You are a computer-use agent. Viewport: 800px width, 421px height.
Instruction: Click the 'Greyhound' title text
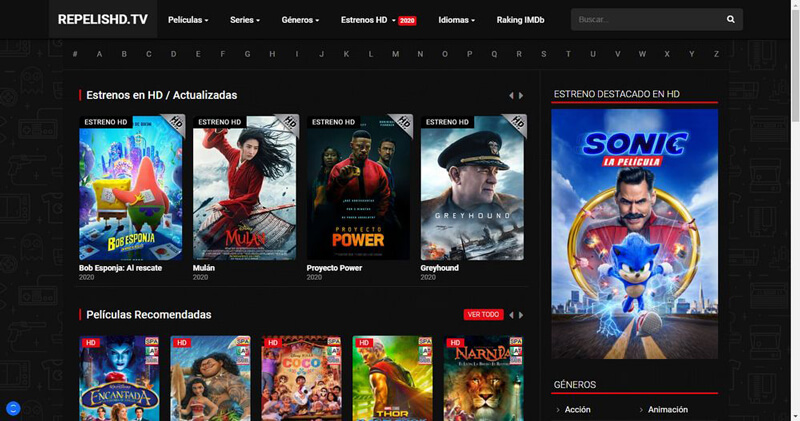[x=439, y=268]
